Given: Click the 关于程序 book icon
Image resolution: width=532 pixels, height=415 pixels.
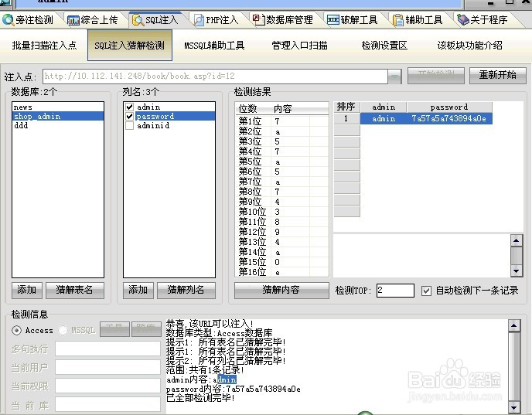Looking at the screenshot, I should click(462, 20).
